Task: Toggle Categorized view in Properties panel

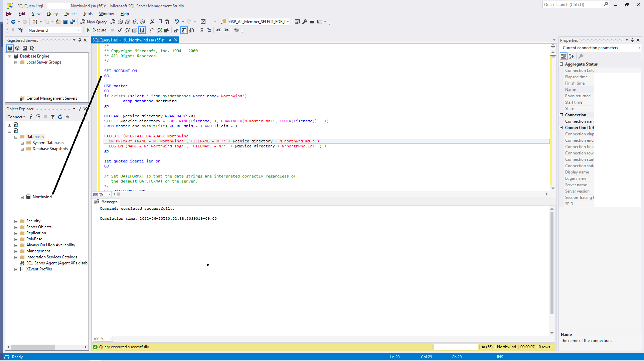Action: click(564, 56)
